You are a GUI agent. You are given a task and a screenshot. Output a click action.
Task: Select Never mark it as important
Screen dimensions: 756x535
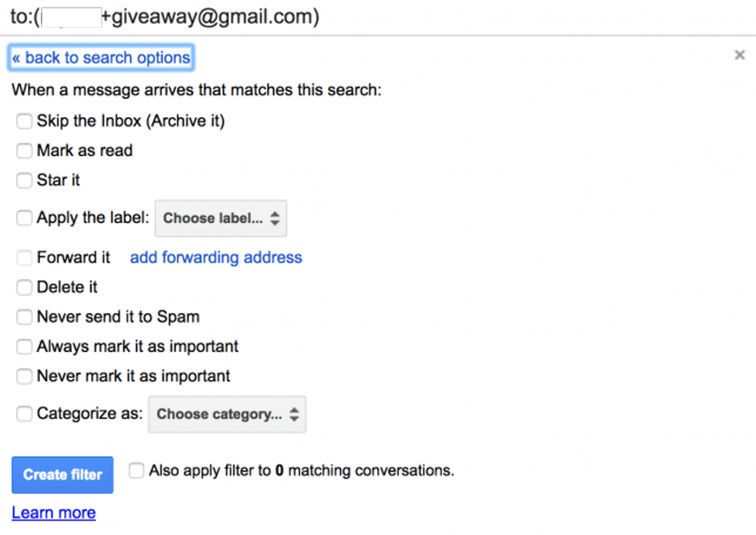pos(25,377)
